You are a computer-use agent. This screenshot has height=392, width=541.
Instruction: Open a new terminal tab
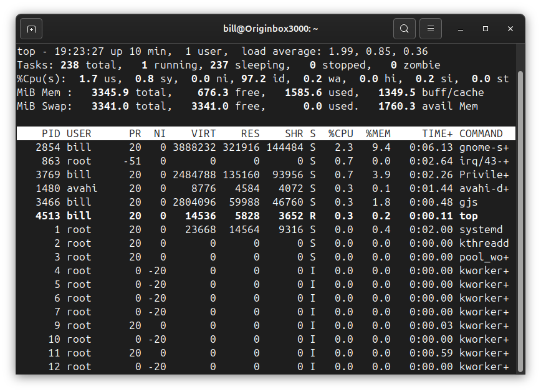(x=31, y=29)
